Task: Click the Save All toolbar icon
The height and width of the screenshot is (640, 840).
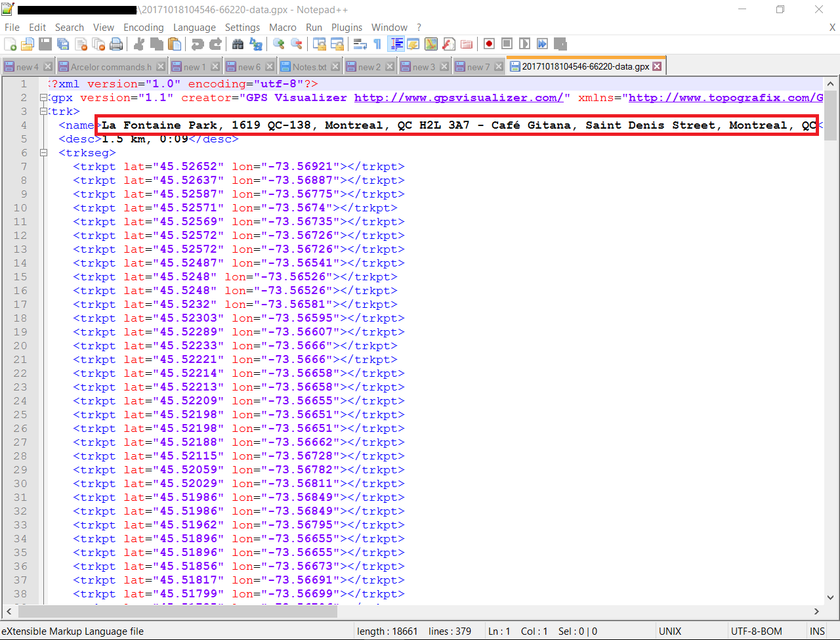Action: click(63, 44)
